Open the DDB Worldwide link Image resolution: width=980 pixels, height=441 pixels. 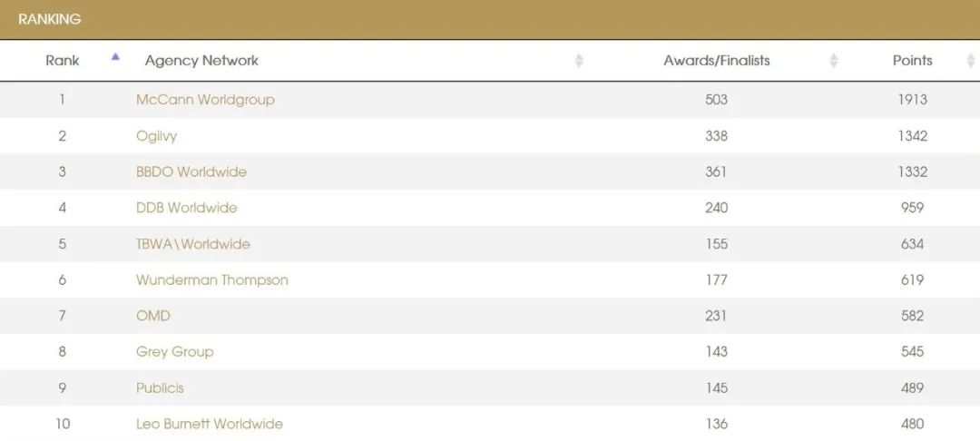[x=186, y=208]
